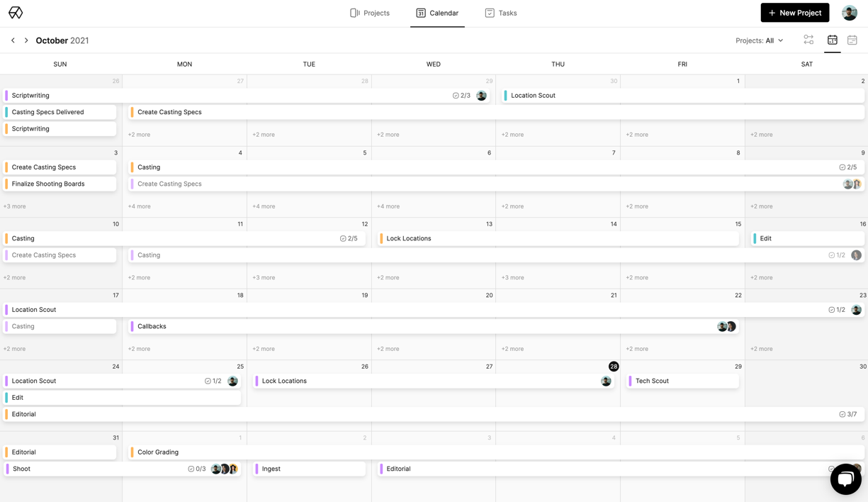This screenshot has height=502, width=868.
Task: Go to next month arrow
Action: pos(26,40)
